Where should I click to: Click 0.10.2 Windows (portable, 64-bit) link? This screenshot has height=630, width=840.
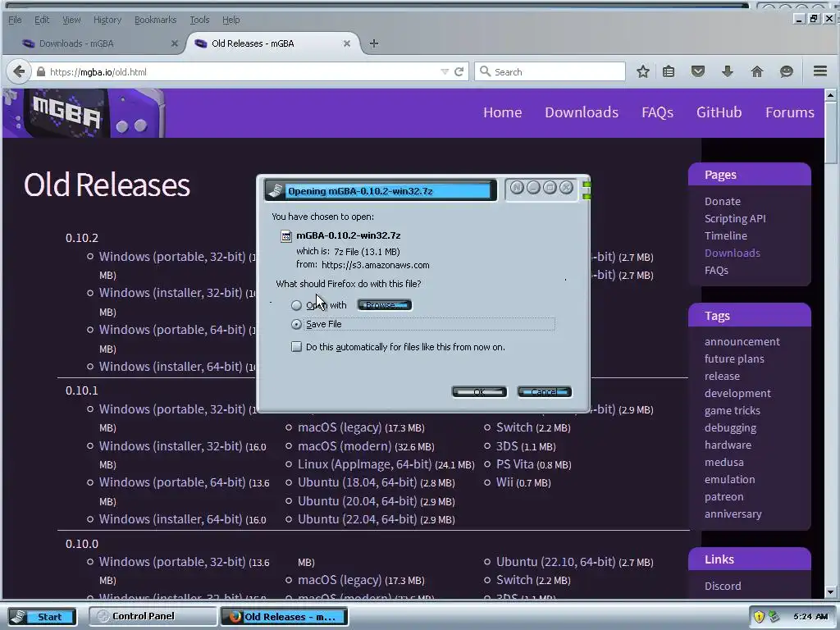tap(172, 330)
